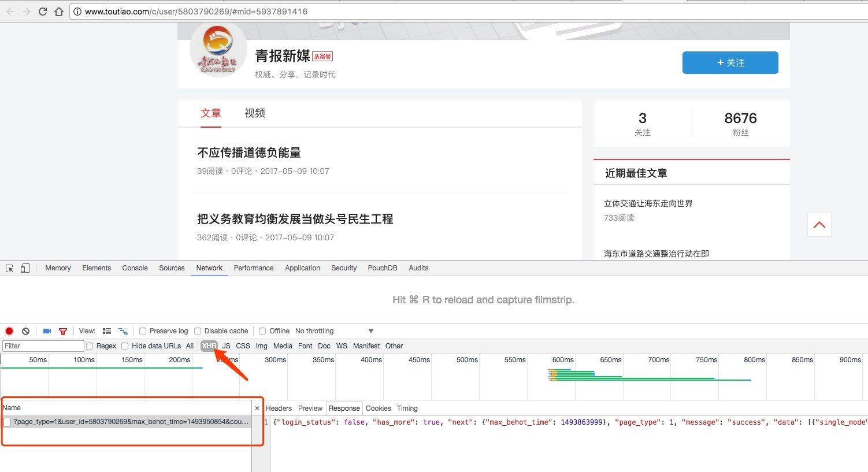This screenshot has height=472, width=868.
Task: Open the Response details tab
Action: click(x=344, y=408)
